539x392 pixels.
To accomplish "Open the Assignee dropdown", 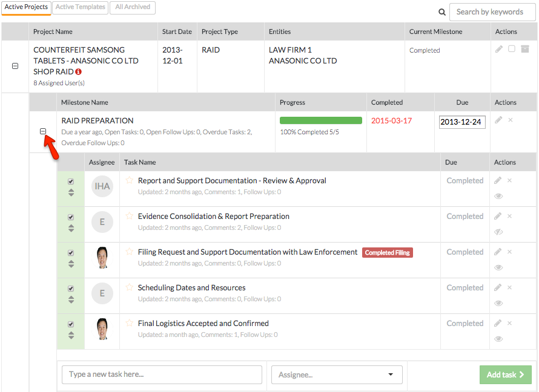I will pos(337,374).
